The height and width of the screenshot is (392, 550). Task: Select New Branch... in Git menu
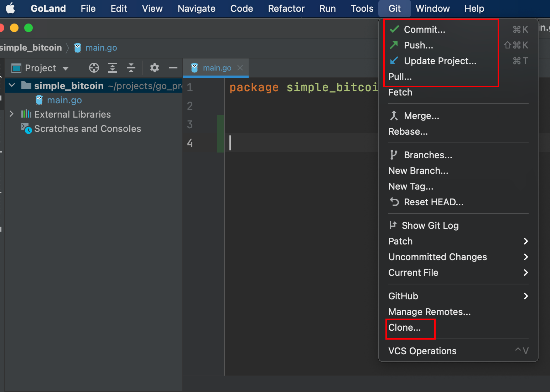[x=458, y=171]
